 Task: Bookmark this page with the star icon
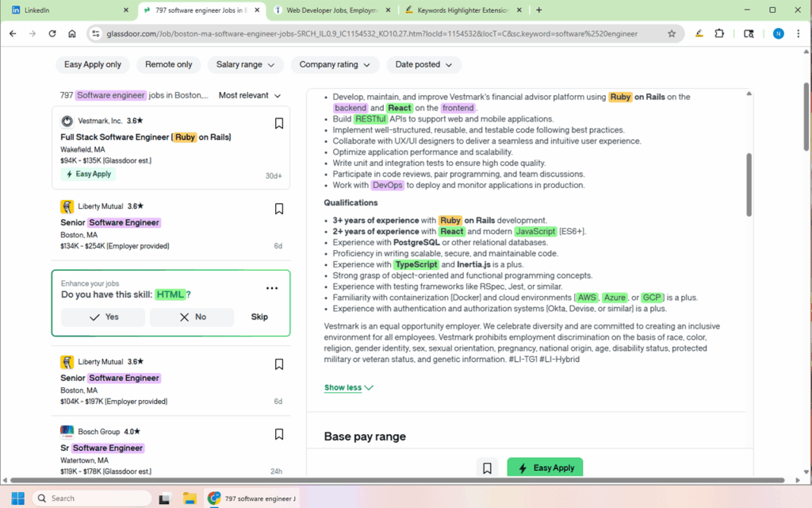672,33
